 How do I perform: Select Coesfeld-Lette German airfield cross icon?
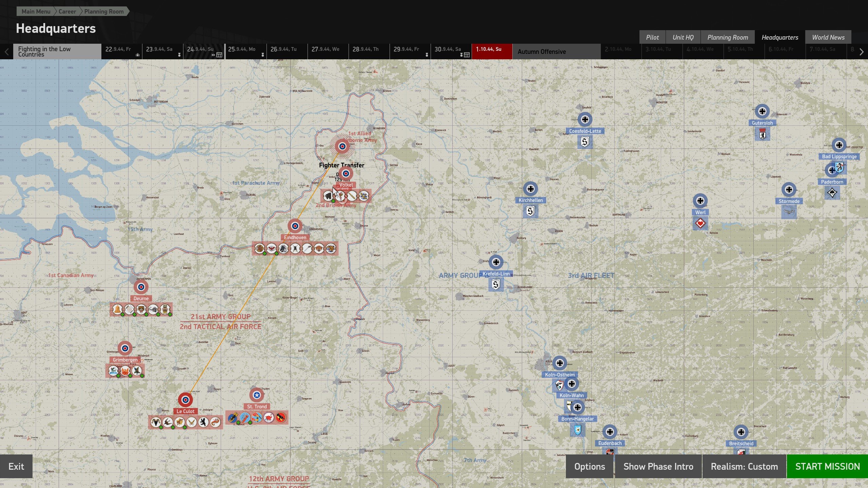(x=585, y=119)
